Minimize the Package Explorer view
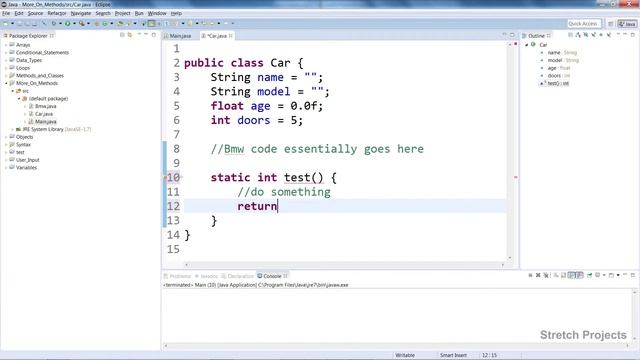 (146, 35)
